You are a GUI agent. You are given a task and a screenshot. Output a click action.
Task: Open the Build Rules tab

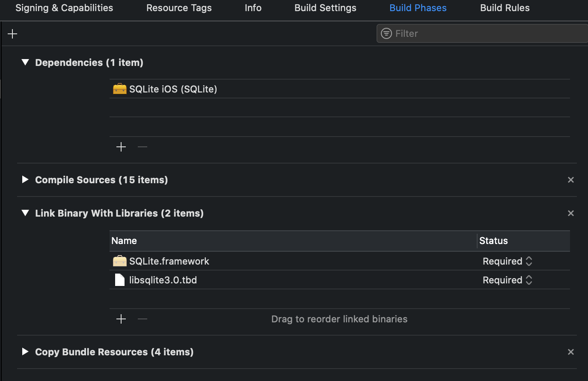point(505,8)
